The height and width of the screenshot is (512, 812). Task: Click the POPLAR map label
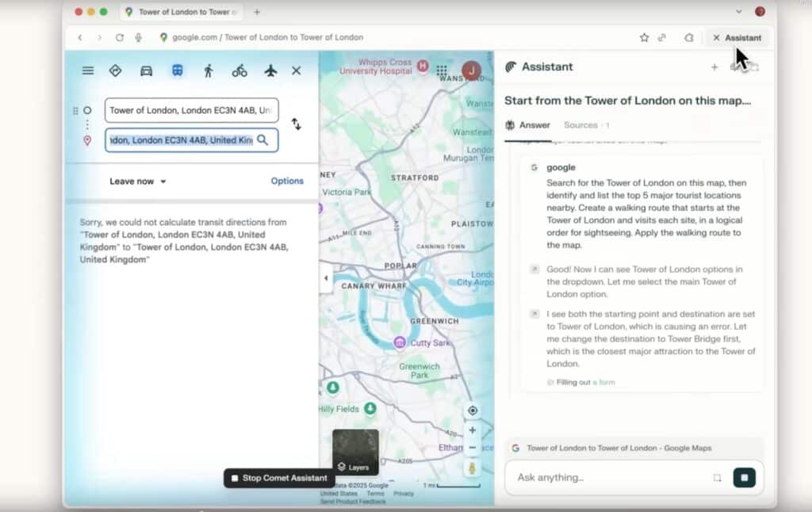(400, 266)
